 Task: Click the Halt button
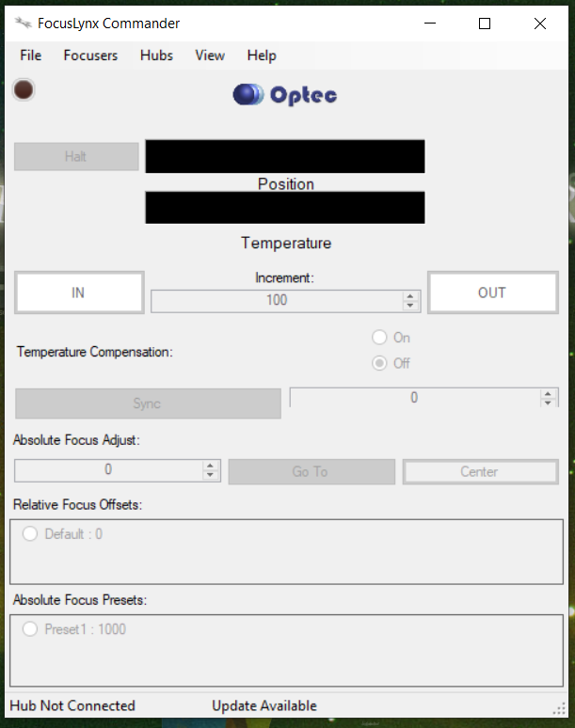(x=76, y=156)
